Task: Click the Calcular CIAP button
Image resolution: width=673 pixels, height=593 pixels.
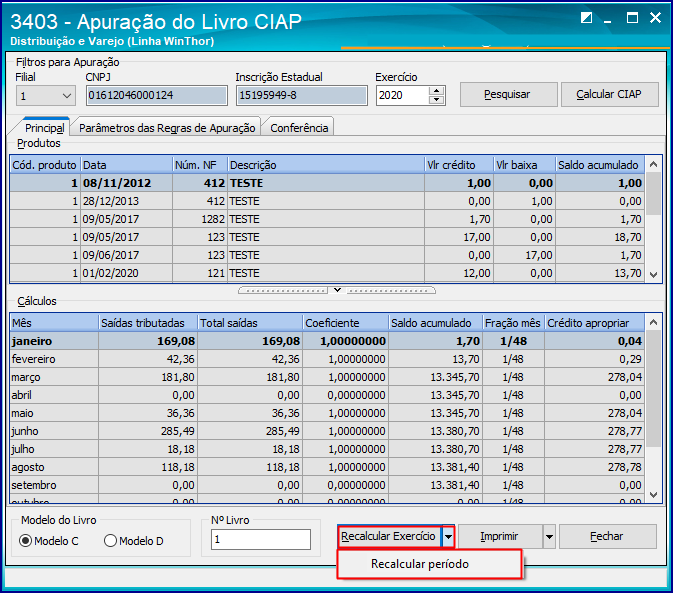Action: click(609, 94)
